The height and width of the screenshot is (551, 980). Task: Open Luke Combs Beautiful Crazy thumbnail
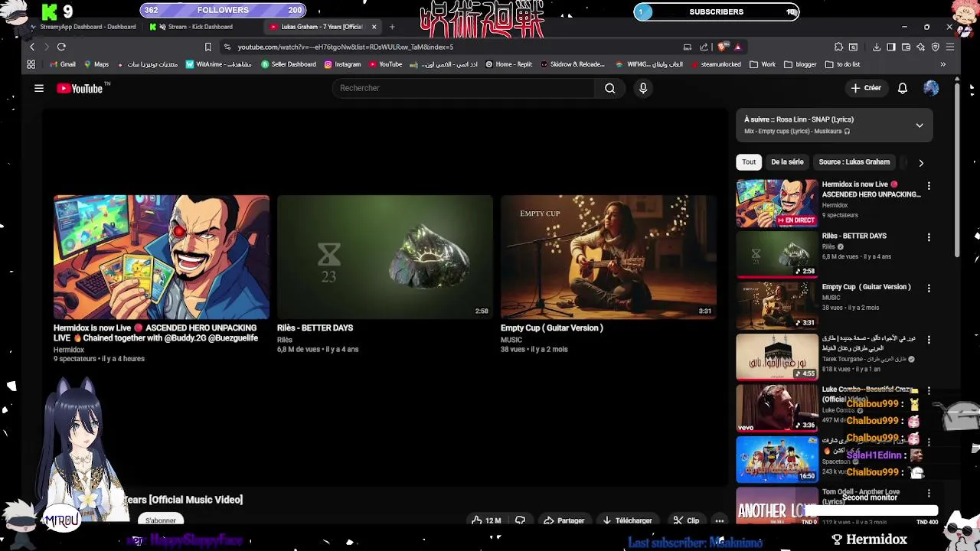(777, 409)
